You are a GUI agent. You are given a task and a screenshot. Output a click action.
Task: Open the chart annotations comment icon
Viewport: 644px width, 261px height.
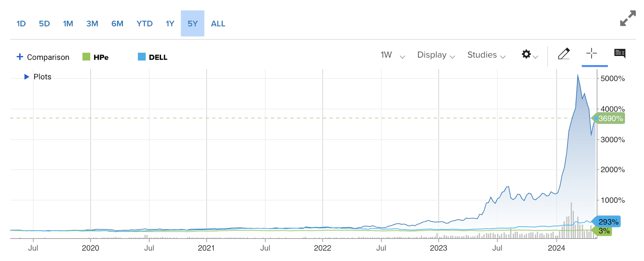[619, 53]
